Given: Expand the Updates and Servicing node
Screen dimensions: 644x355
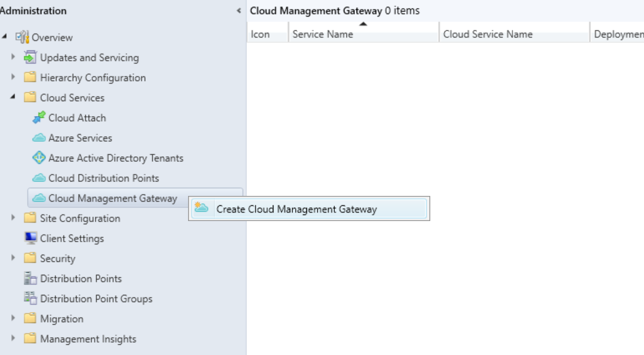Looking at the screenshot, I should tap(13, 57).
